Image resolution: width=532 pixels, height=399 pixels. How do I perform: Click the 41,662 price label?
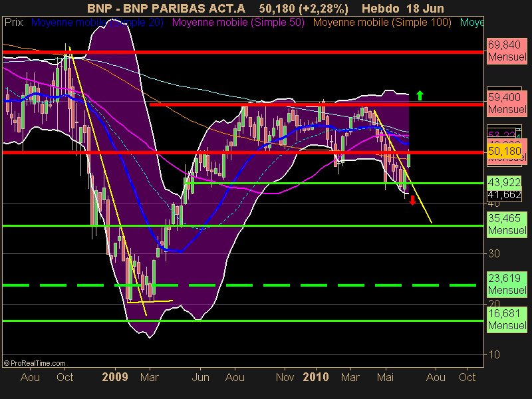(504, 195)
